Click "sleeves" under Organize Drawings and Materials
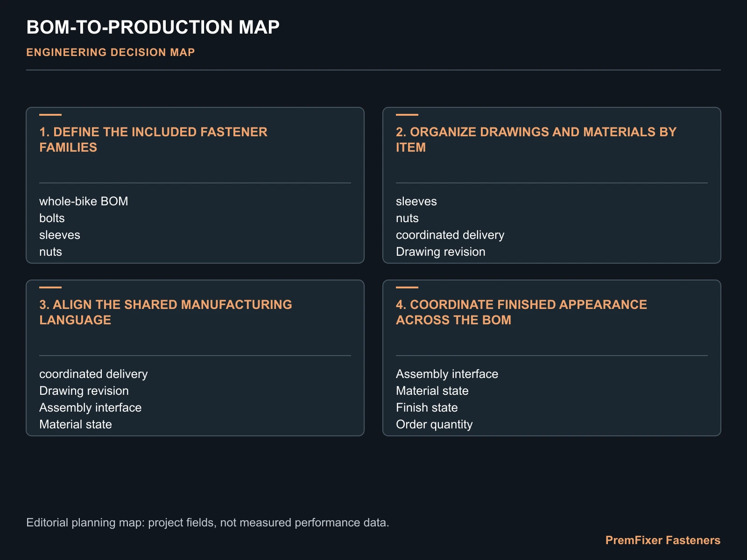747x560 pixels. (x=416, y=201)
